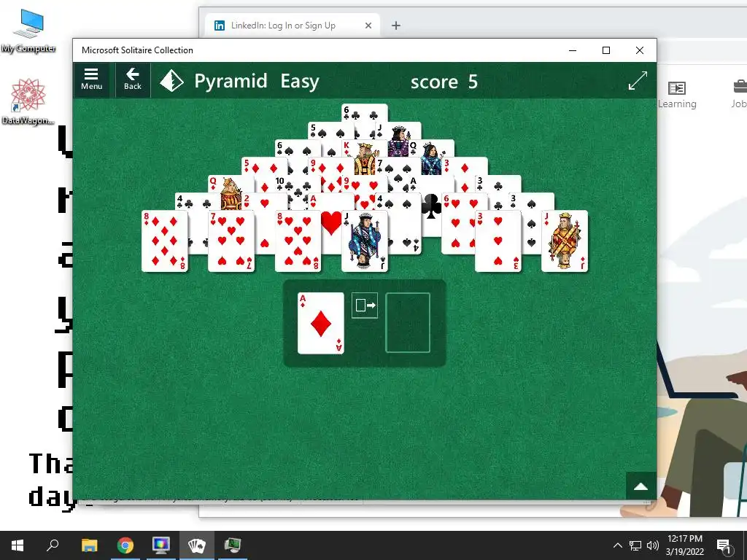Open the clock showing 12:17 PM

tap(684, 545)
